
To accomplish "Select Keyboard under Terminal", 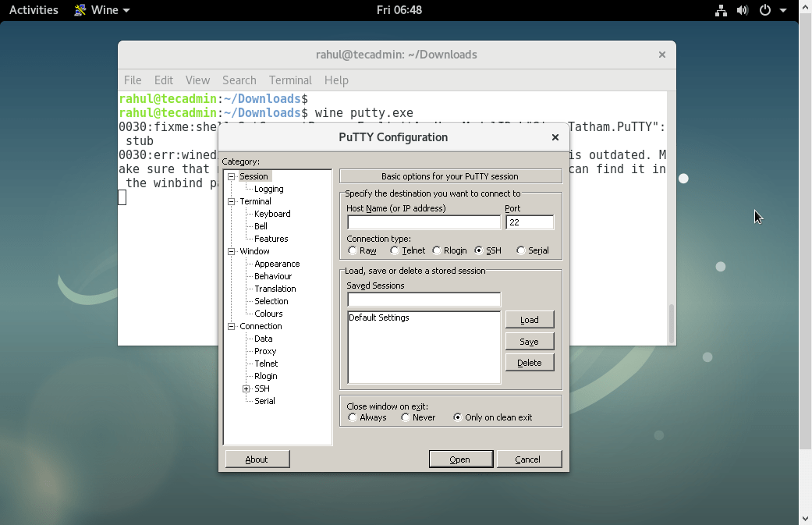I will (273, 214).
